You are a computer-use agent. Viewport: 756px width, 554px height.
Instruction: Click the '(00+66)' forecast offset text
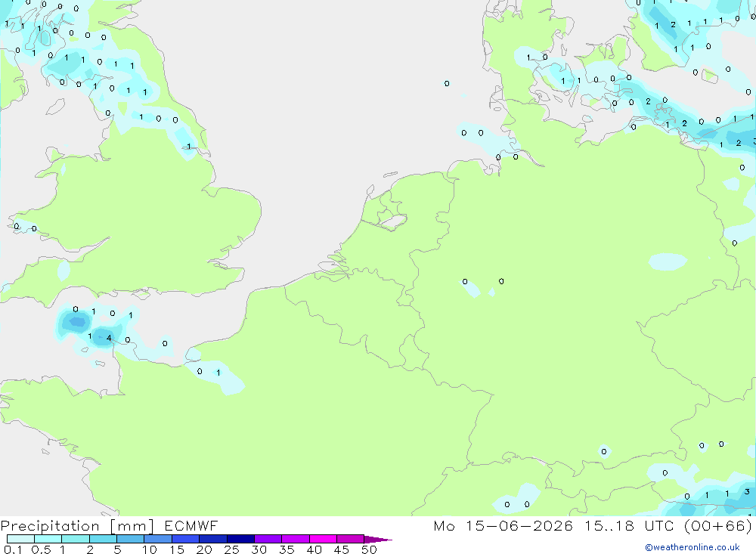(x=718, y=525)
